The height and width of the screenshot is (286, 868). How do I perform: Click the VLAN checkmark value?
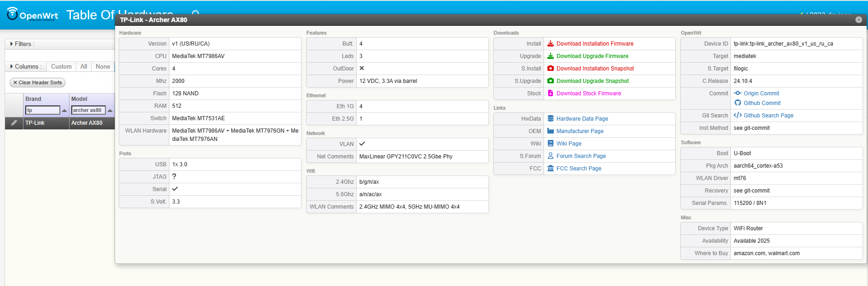pyautogui.click(x=362, y=144)
